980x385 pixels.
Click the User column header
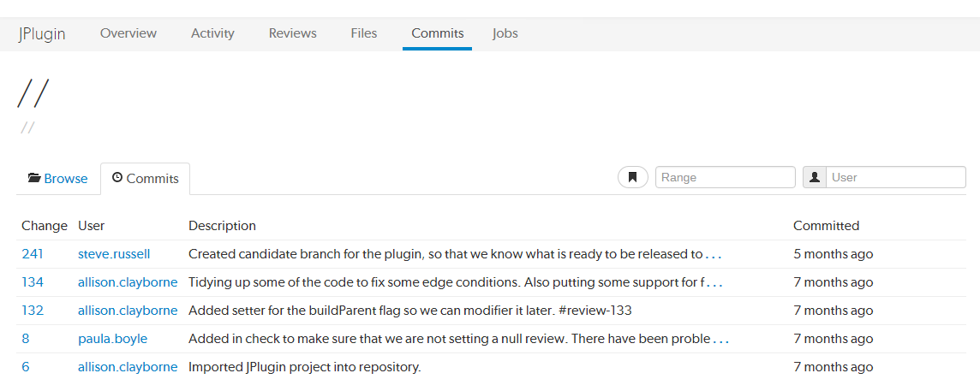pyautogui.click(x=92, y=225)
